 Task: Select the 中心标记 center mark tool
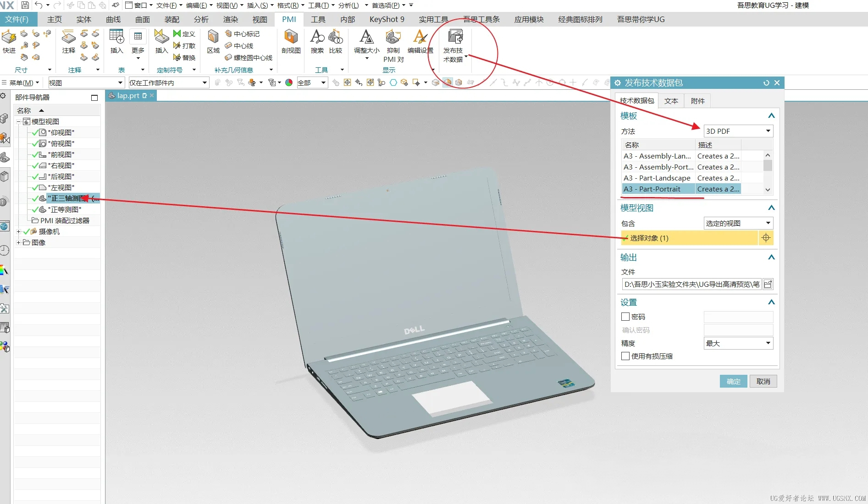point(242,34)
